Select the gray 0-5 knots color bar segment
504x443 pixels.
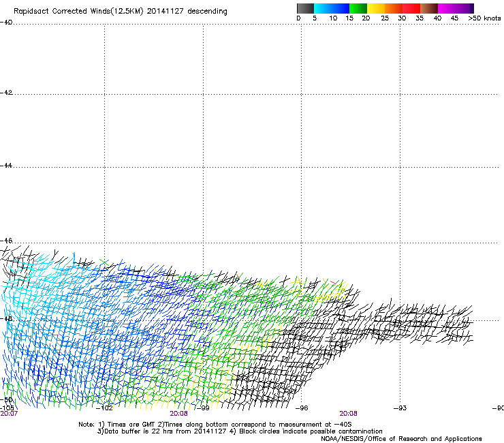tap(305, 8)
